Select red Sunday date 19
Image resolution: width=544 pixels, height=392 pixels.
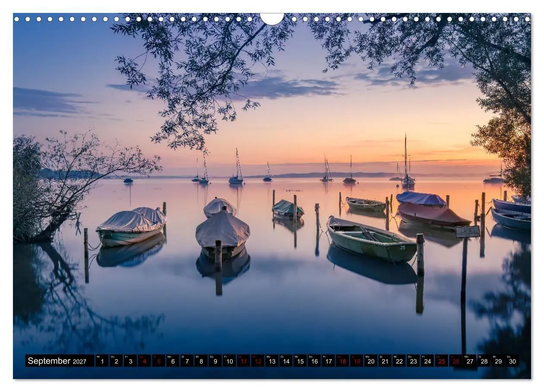(x=357, y=361)
